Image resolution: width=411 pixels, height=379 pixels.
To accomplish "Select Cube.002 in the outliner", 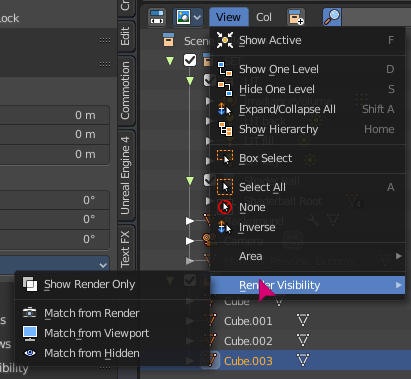I will click(248, 341).
